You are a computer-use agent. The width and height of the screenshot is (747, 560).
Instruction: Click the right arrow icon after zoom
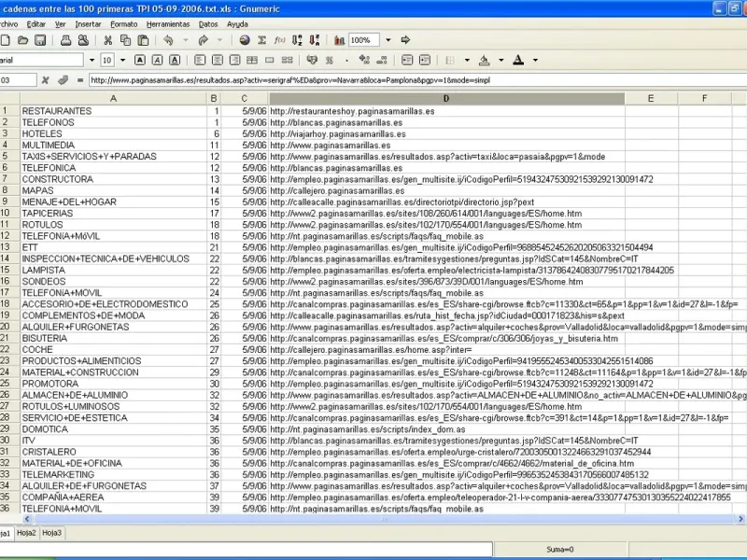[405, 40]
